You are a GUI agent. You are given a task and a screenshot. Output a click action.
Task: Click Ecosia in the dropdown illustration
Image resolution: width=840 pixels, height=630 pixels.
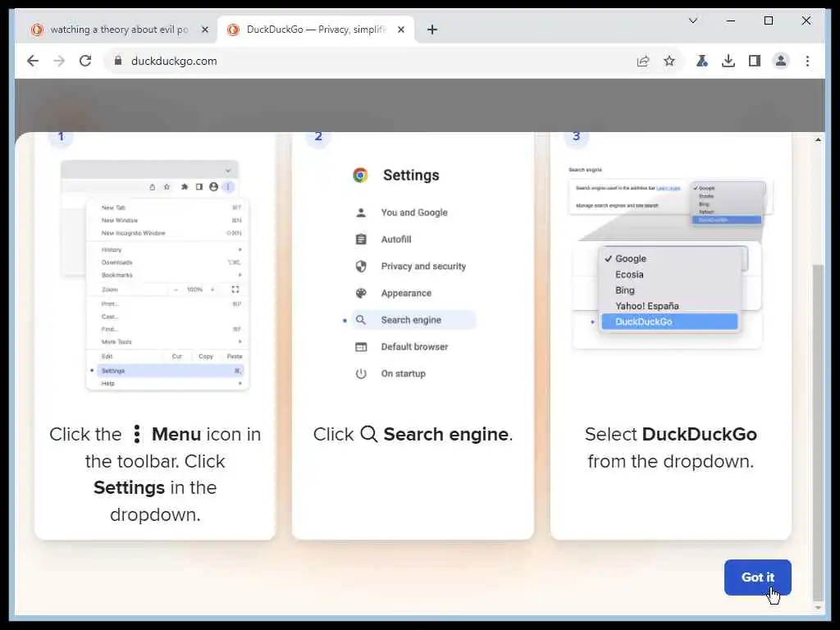[629, 274]
